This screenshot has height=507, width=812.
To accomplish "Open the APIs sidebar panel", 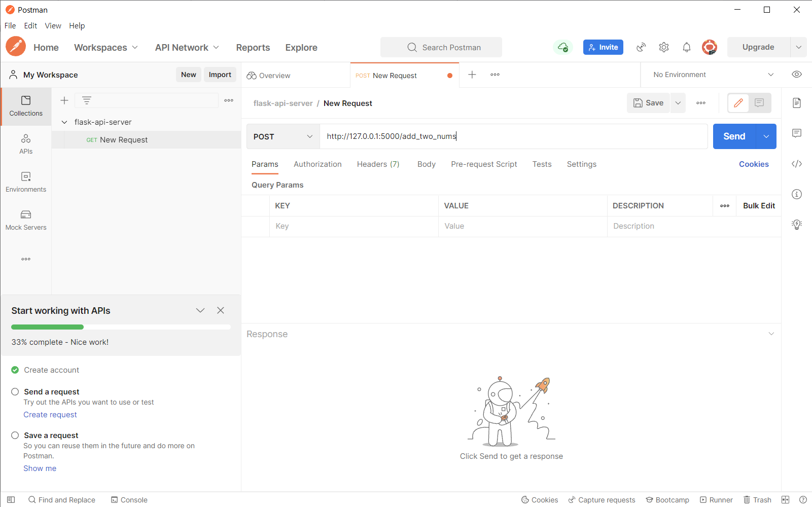I will pos(26,144).
